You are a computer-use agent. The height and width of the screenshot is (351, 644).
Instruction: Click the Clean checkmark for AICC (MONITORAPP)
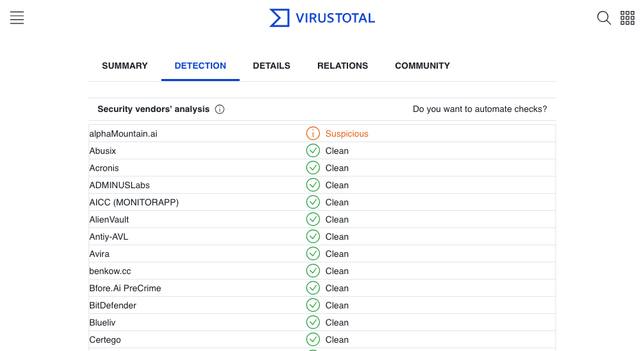tap(313, 202)
